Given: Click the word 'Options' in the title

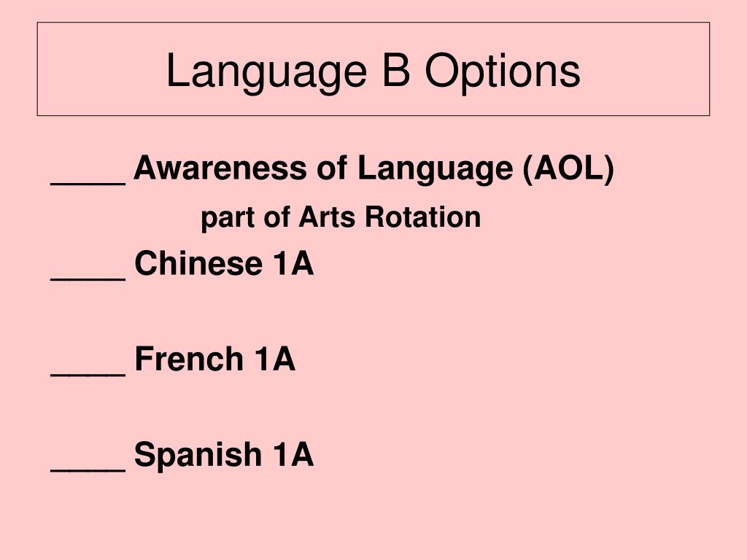Looking at the screenshot, I should coord(503,71).
